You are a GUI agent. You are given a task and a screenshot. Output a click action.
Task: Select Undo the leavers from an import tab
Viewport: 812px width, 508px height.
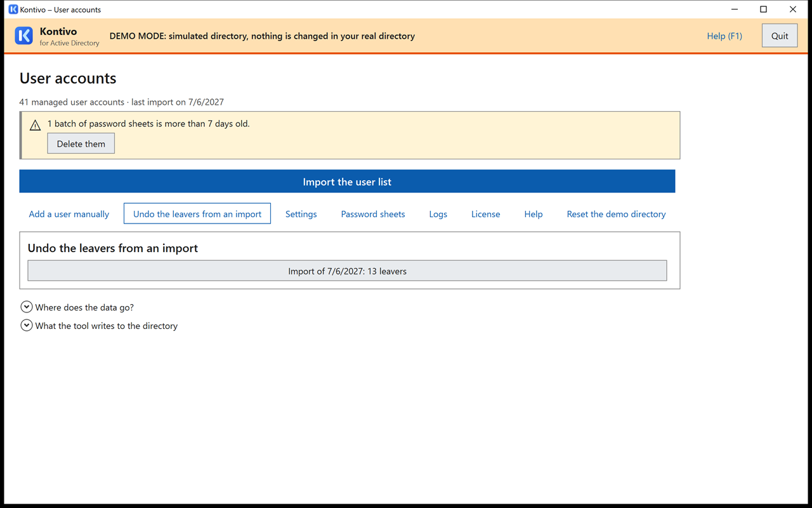coord(197,214)
